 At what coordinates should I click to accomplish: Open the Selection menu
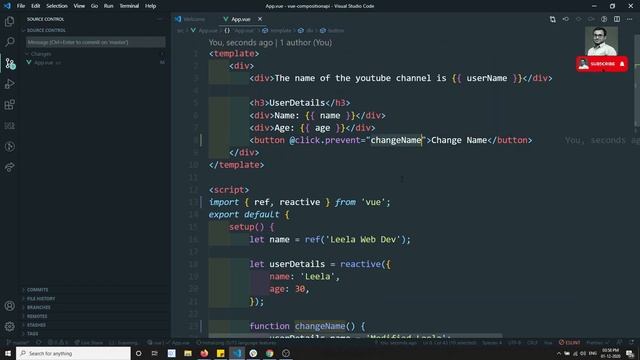point(57,6)
